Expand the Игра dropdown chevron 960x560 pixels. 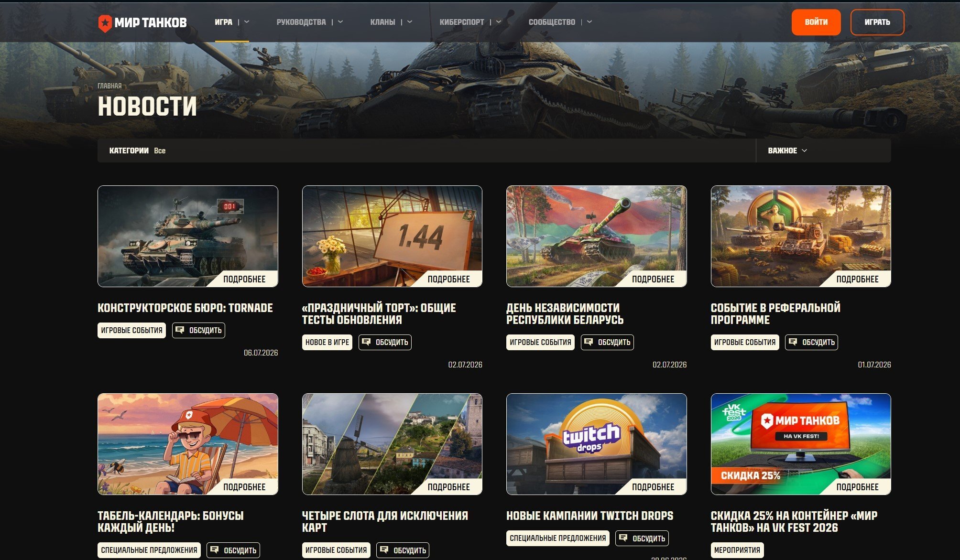247,22
